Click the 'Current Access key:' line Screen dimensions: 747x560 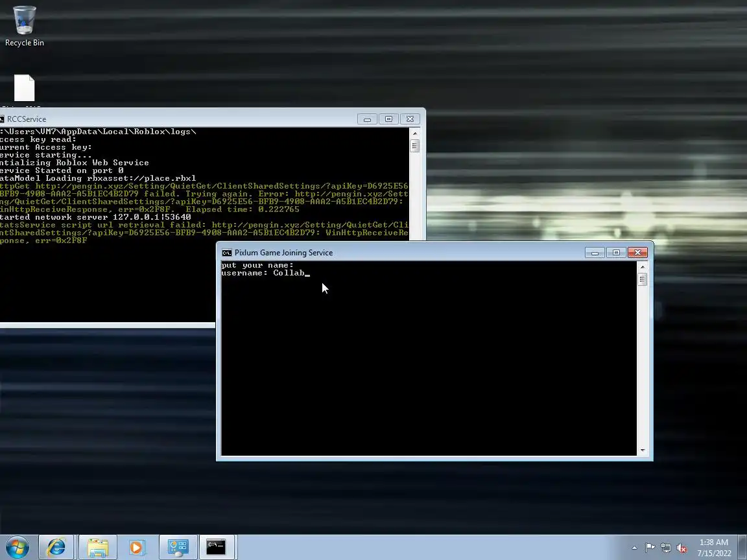click(x=46, y=147)
